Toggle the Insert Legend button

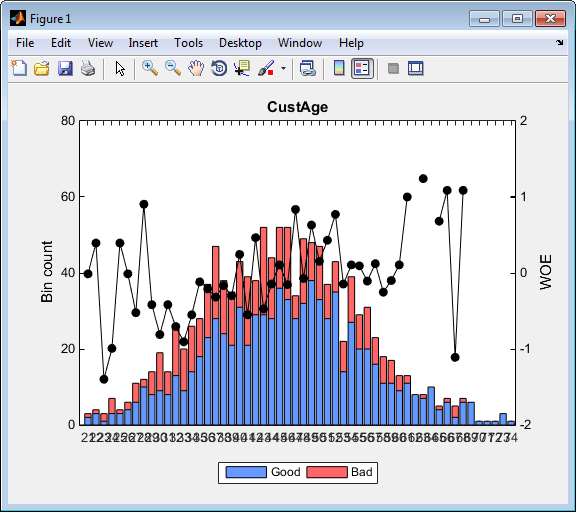pyautogui.click(x=362, y=68)
